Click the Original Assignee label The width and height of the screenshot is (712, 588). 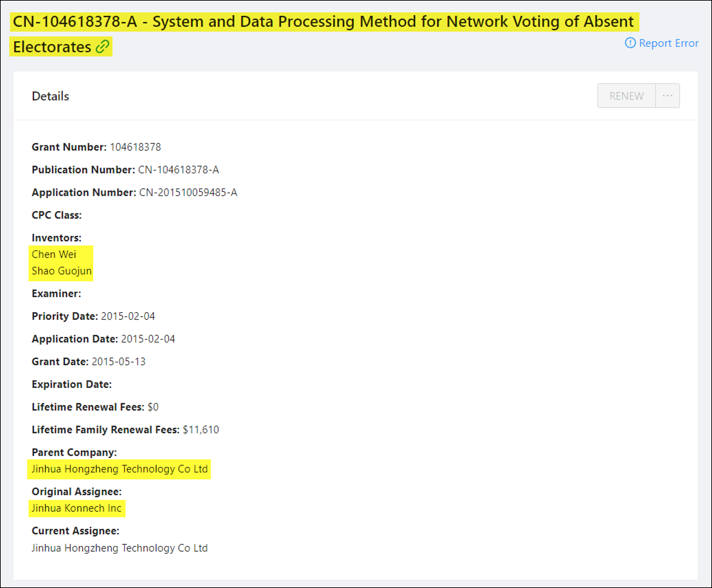(77, 492)
